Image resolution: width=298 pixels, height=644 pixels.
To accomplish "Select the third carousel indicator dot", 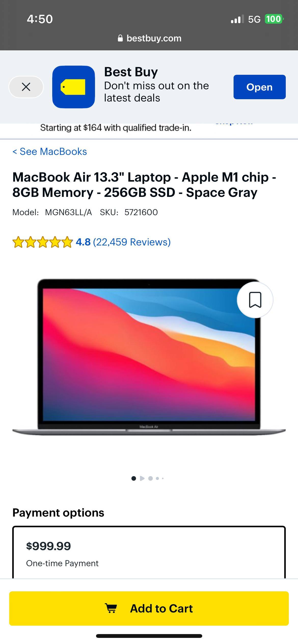I will [x=151, y=478].
